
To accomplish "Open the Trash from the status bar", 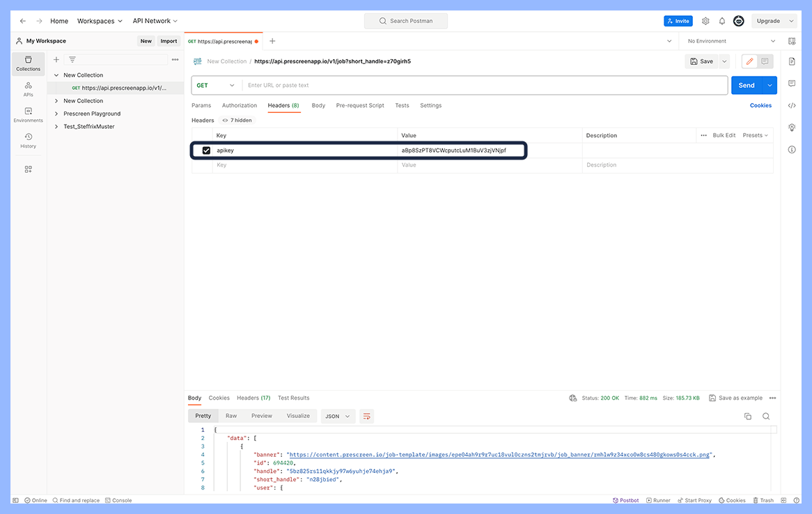I will coord(763,500).
